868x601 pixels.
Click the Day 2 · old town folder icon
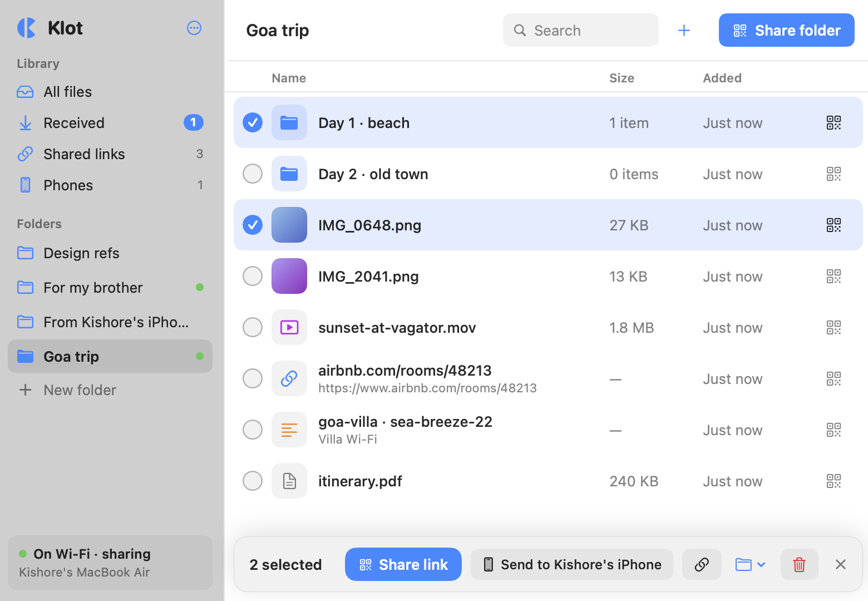pyautogui.click(x=289, y=174)
